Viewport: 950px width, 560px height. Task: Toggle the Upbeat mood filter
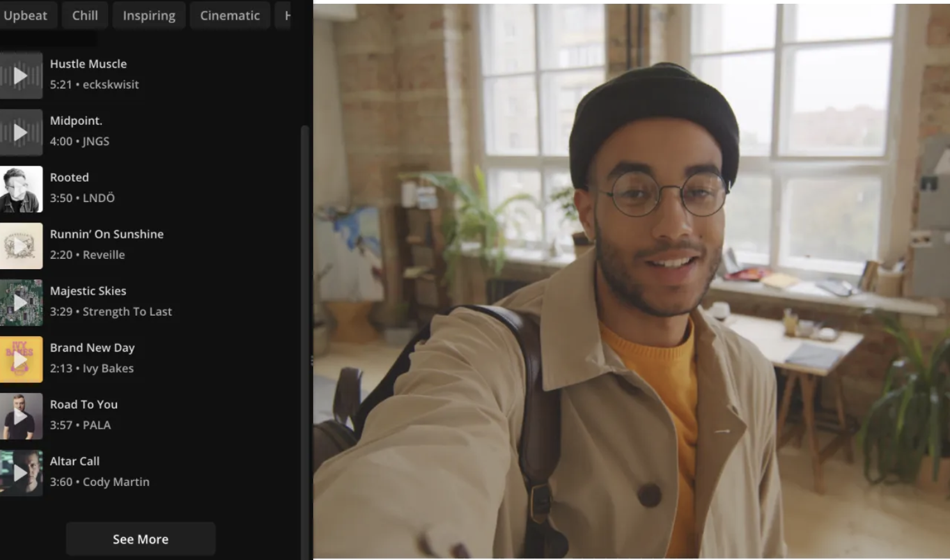tap(26, 15)
